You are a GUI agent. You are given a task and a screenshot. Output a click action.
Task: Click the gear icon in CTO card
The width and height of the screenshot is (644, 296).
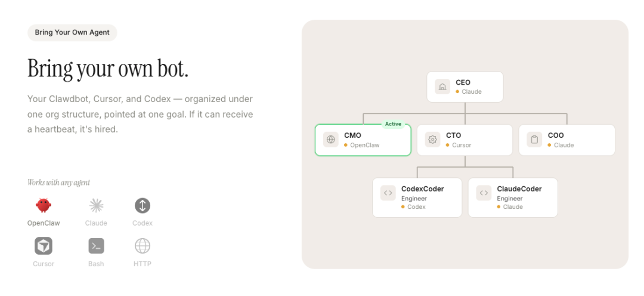click(x=432, y=140)
